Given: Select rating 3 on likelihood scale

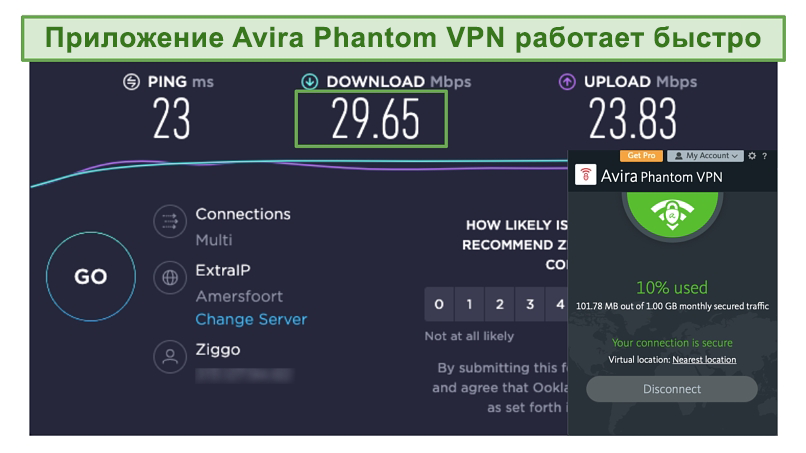Looking at the screenshot, I should (530, 304).
